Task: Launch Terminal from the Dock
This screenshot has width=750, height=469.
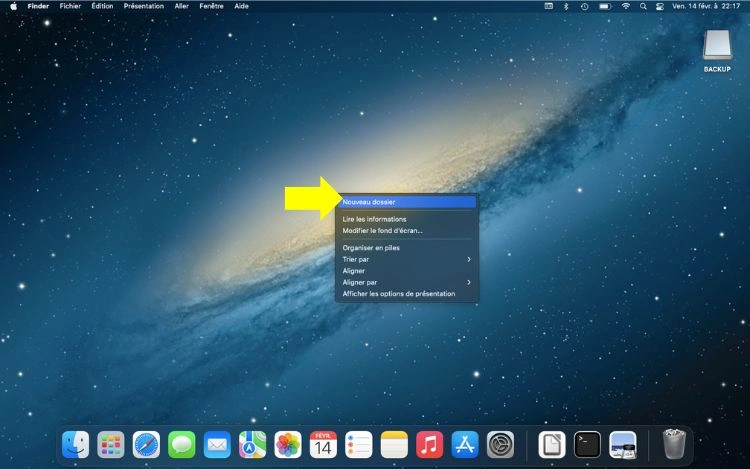Action: pyautogui.click(x=587, y=444)
